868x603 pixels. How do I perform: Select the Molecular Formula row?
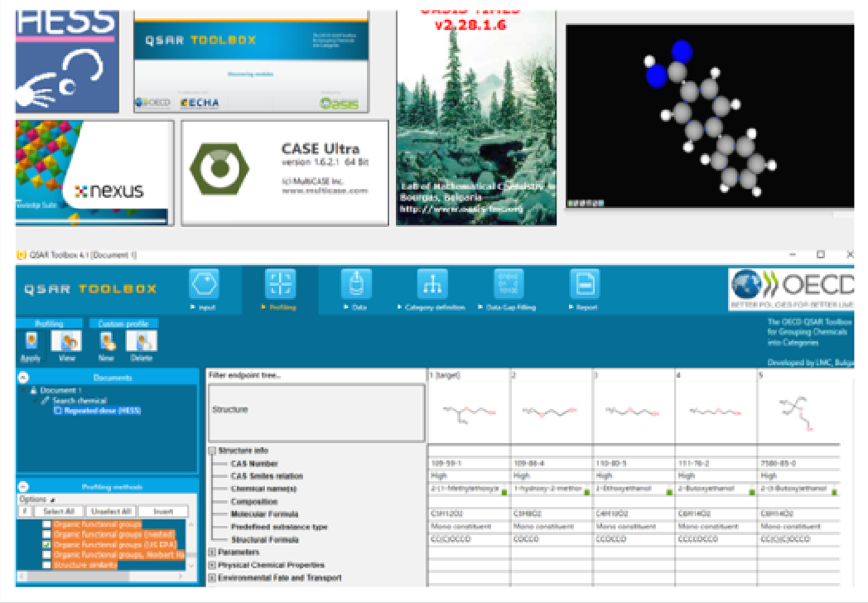pos(264,514)
